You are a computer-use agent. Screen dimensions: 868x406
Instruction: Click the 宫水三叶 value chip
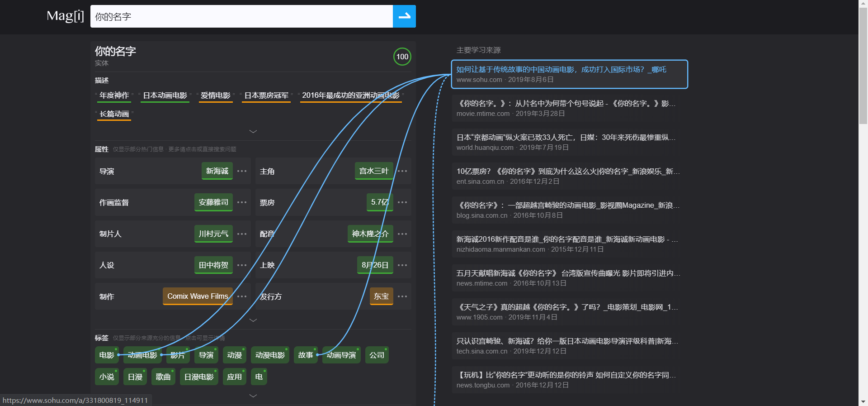point(374,171)
